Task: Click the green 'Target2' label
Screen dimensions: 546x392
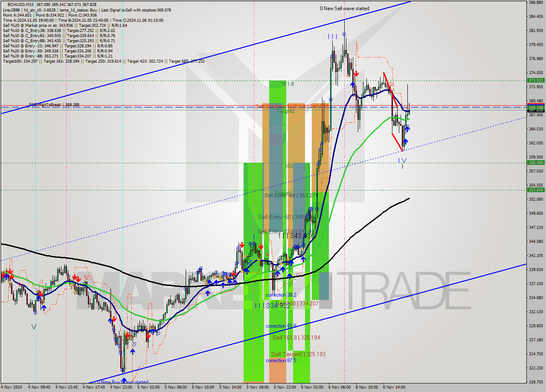Action: pos(286,111)
